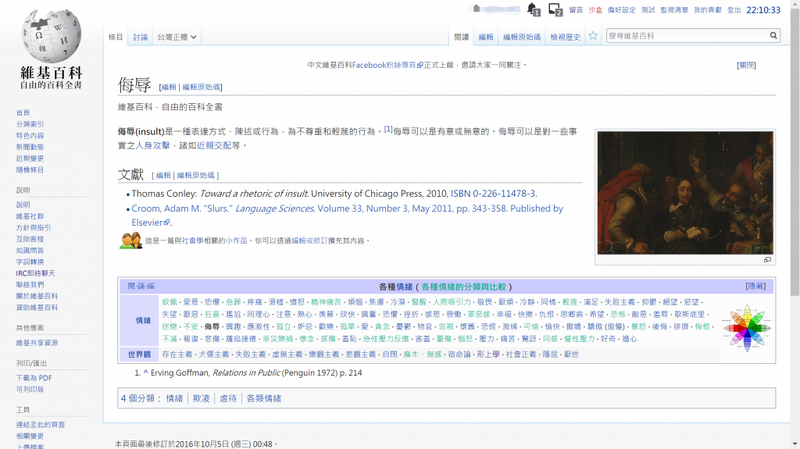800x449 pixels.
Task: Open 特色內容 in the sidebar
Action: [x=30, y=136]
